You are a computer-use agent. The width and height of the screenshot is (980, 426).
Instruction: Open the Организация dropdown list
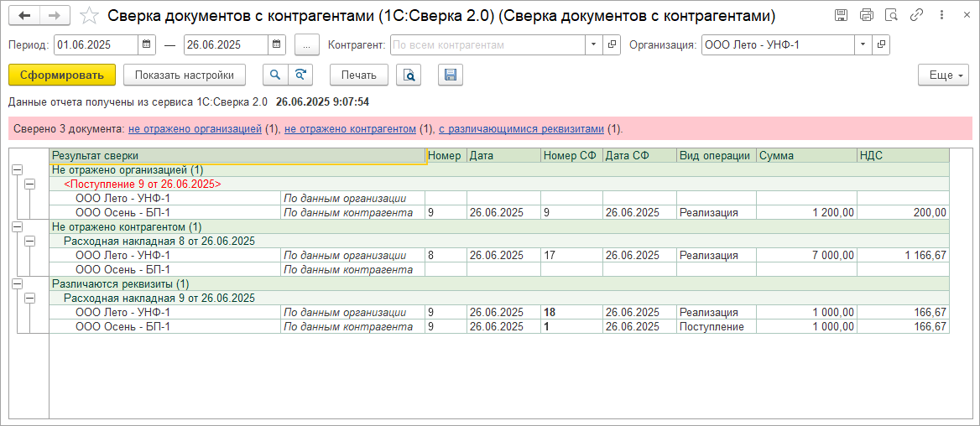863,44
